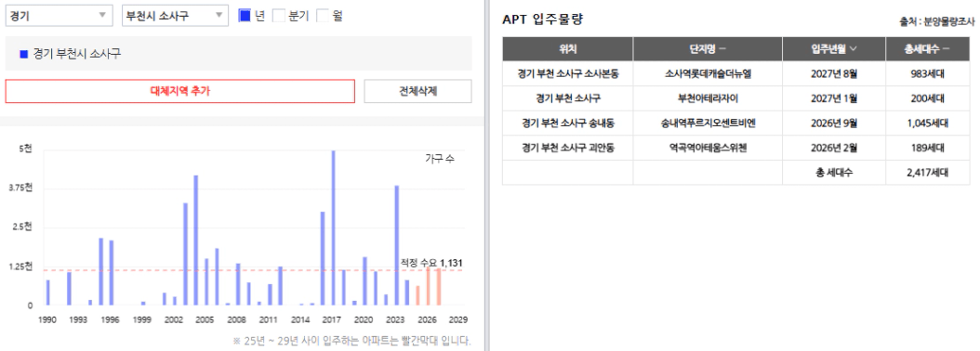
Task: Open the 경기 province dropdown
Action: tap(59, 16)
